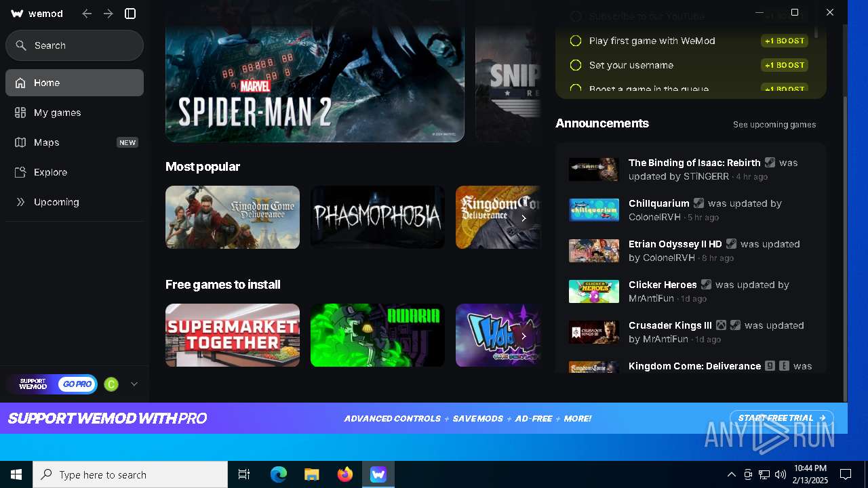This screenshot has height=488, width=868.
Task: Open the Maps section
Action: (x=75, y=142)
